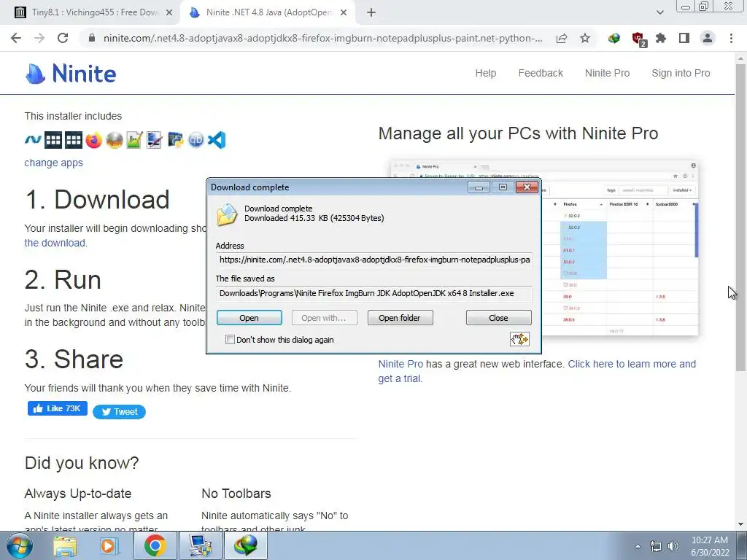Screen dimensions: 747x560
Task: Click Ninite Pro link below screenshot
Action: click(x=400, y=364)
